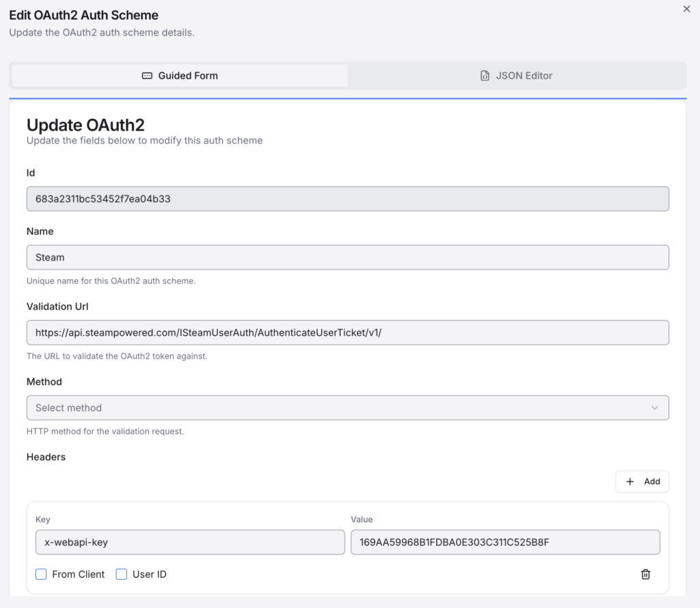Image resolution: width=700 pixels, height=608 pixels.
Task: Click into the Validation Url field
Action: pyautogui.click(x=347, y=333)
